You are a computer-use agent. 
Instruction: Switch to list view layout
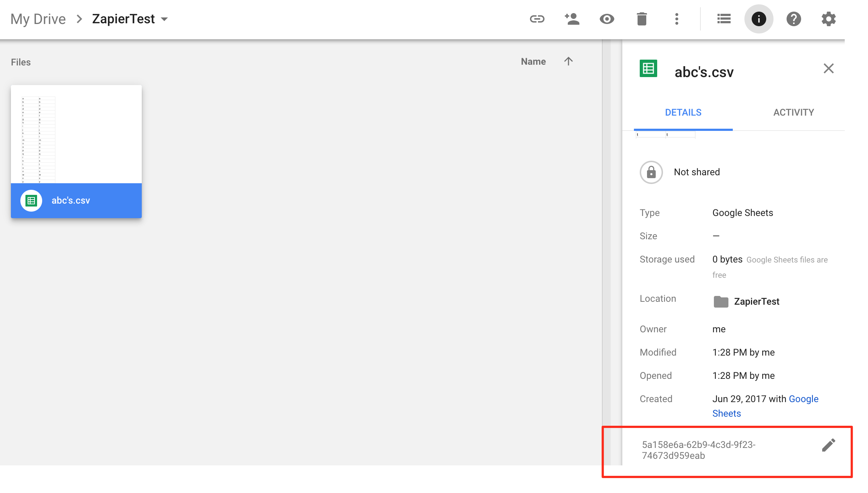pos(724,19)
